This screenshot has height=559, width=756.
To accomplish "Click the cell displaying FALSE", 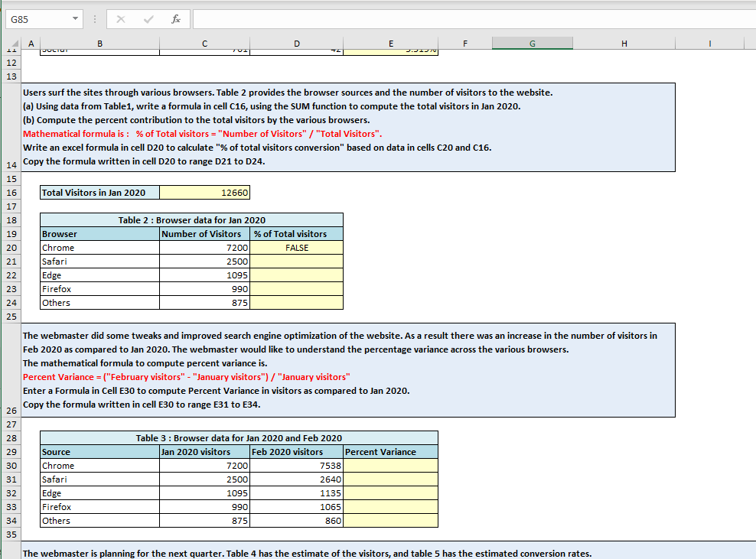I will (297, 247).
